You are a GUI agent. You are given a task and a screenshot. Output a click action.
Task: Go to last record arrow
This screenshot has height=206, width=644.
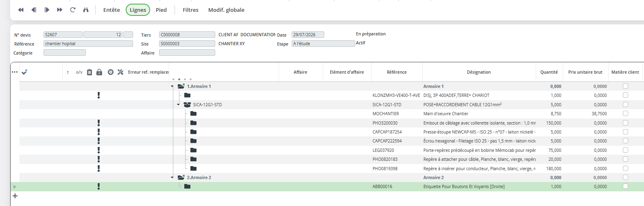click(60, 10)
